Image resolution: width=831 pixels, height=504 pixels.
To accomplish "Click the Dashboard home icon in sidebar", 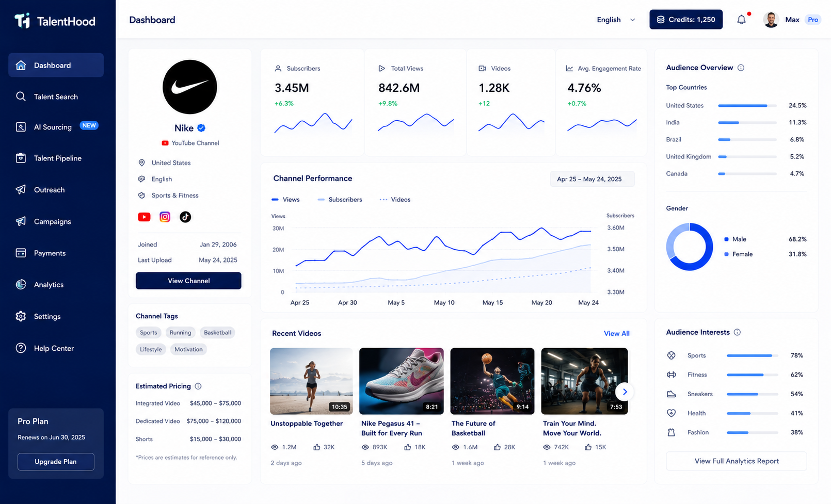I will [21, 65].
